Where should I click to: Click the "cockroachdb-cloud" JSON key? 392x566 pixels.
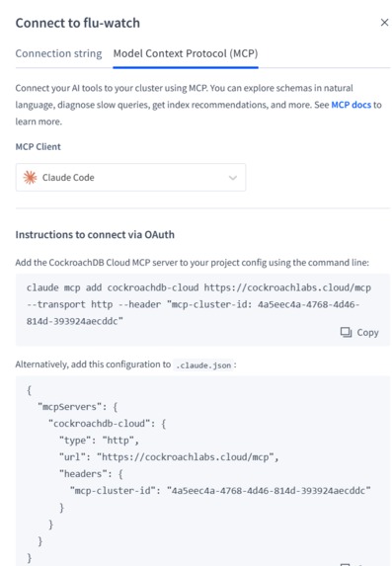[100, 424]
